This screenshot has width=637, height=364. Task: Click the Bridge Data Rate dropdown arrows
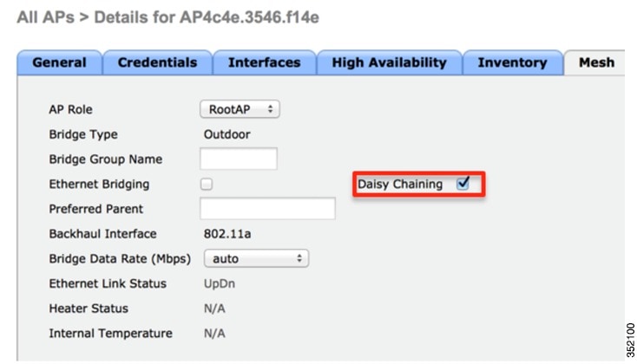(299, 258)
